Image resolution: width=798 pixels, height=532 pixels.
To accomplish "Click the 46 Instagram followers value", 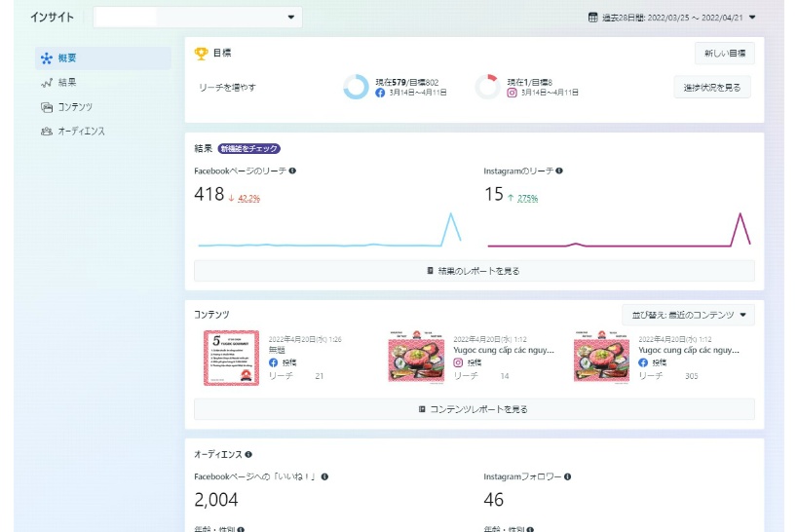I will click(x=494, y=500).
